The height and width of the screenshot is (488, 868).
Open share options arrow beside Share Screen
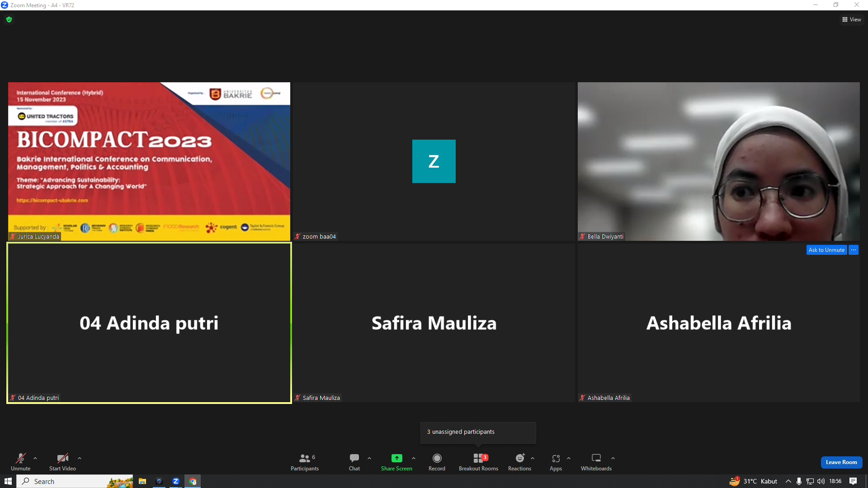(414, 458)
